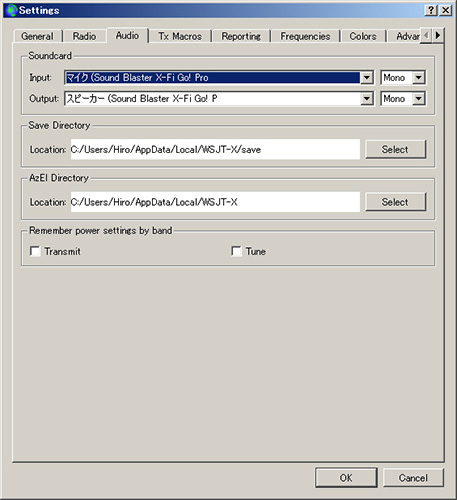Switch to the General tab
The image size is (457, 500).
click(37, 36)
